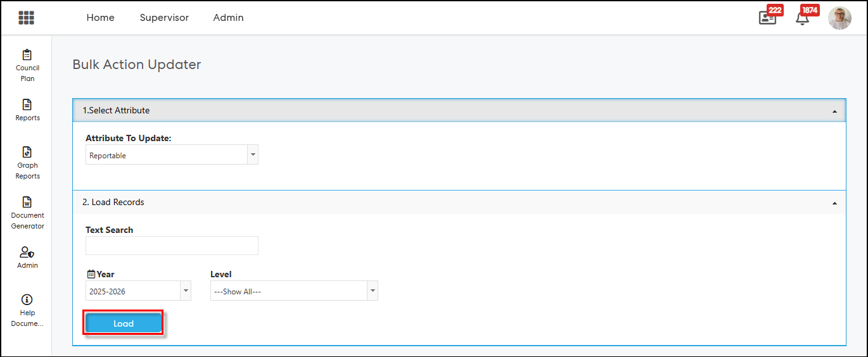Open the contact card notifications icon

coord(767,18)
